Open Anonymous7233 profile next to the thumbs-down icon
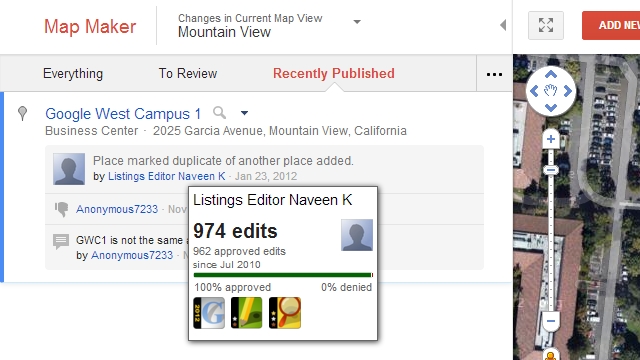The image size is (640, 360). (117, 209)
